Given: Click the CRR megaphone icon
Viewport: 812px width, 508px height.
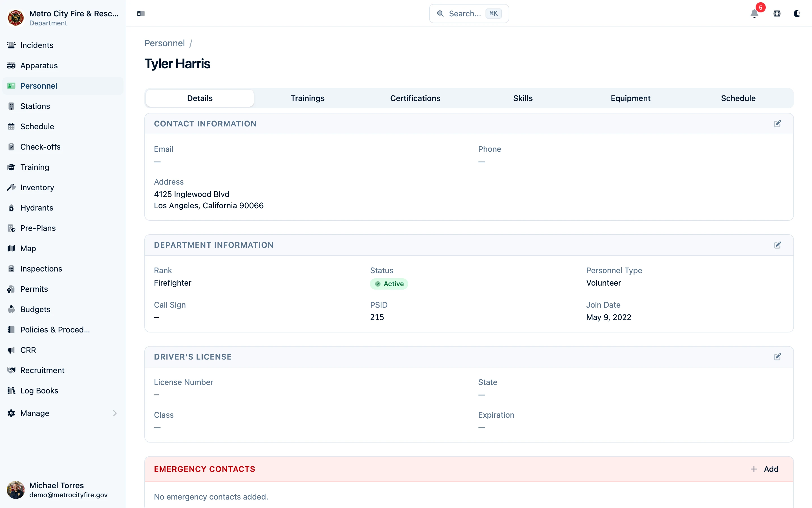Looking at the screenshot, I should click(x=11, y=350).
